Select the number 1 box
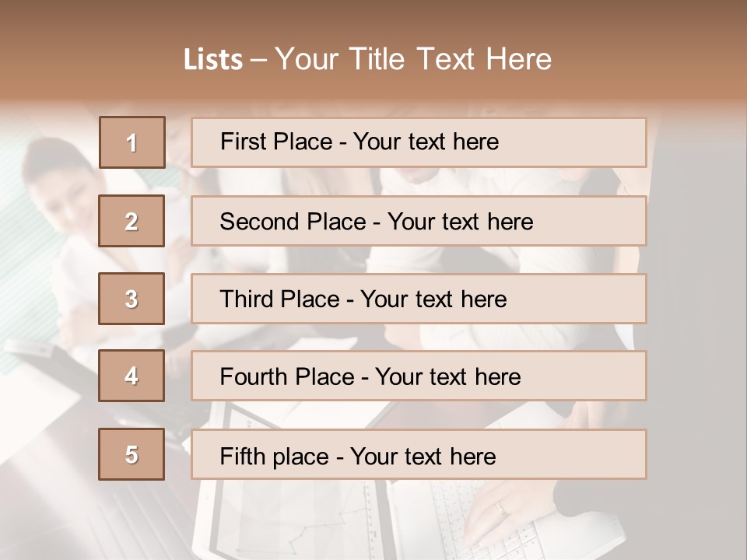This screenshot has height=560, width=747. pyautogui.click(x=132, y=142)
